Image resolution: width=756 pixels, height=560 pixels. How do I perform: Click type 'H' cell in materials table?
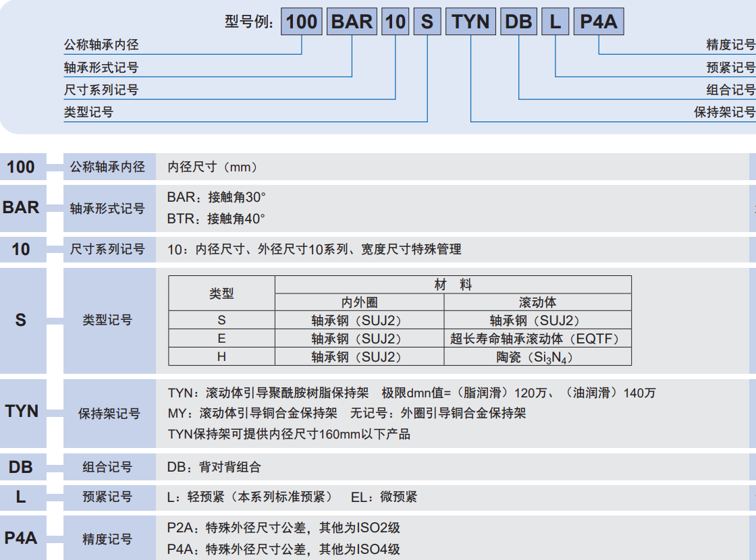tap(222, 357)
